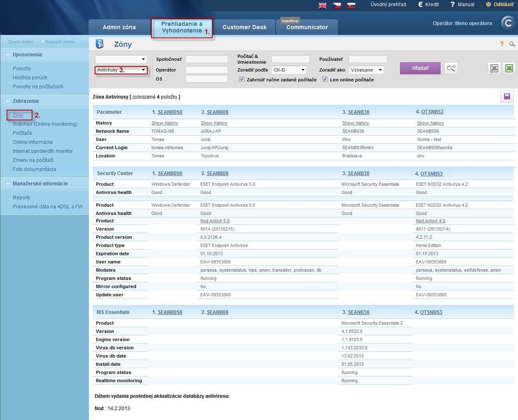This screenshot has height=420, width=518.
Task: Open the Communicator tab
Action: tap(307, 27)
